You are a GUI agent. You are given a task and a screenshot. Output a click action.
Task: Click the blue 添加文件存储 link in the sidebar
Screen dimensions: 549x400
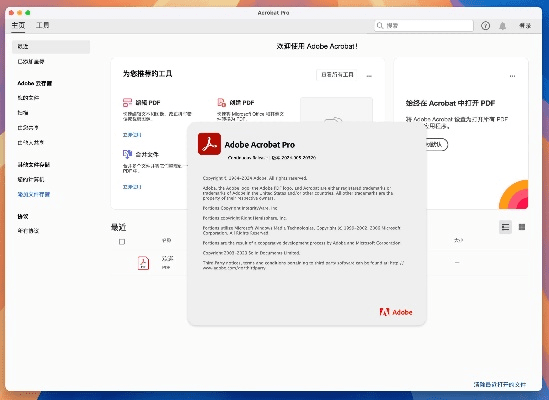coord(34,194)
